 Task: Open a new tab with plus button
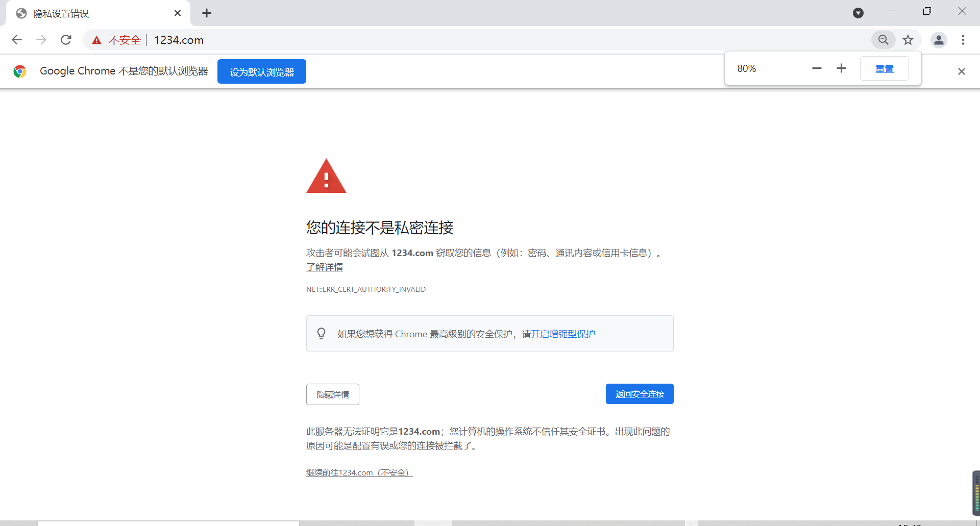[207, 13]
